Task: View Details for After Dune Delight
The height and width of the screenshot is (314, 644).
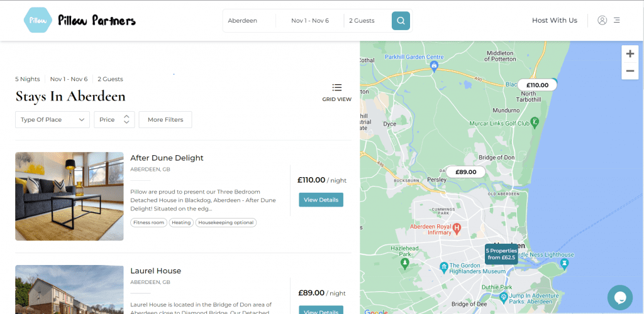Action: [321, 200]
